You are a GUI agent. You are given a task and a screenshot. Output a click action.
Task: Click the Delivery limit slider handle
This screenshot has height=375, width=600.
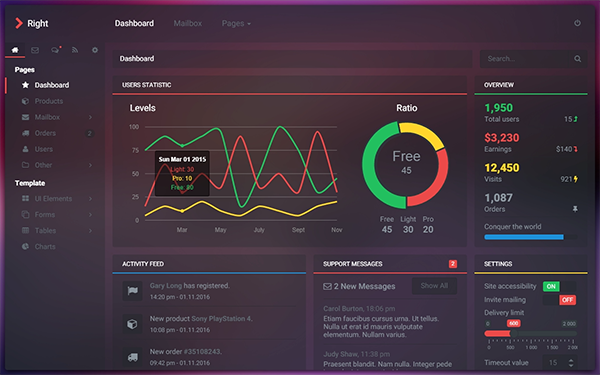[x=514, y=333]
